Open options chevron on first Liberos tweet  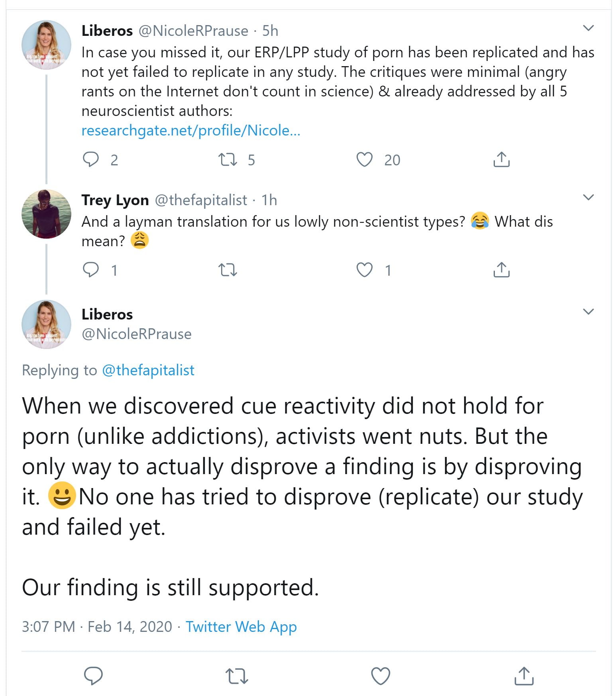point(589,28)
